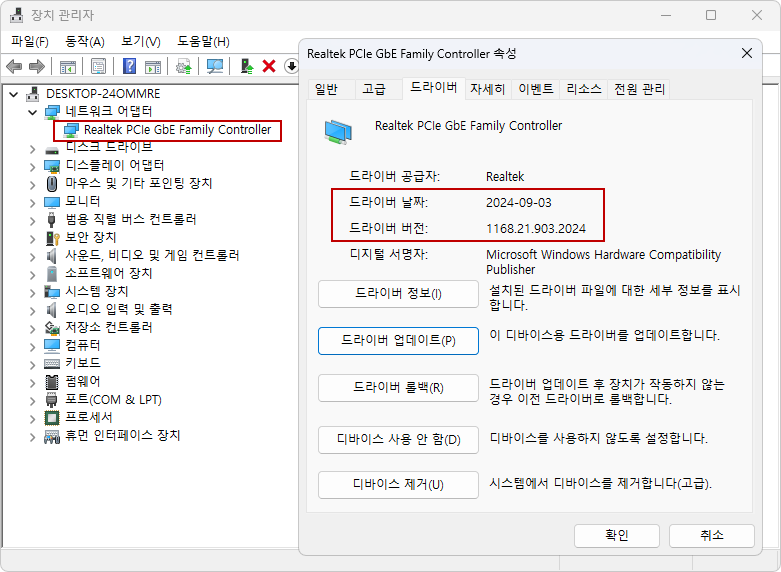
Task: Expand the 컴퓨터 category chevron
Action: point(33,346)
